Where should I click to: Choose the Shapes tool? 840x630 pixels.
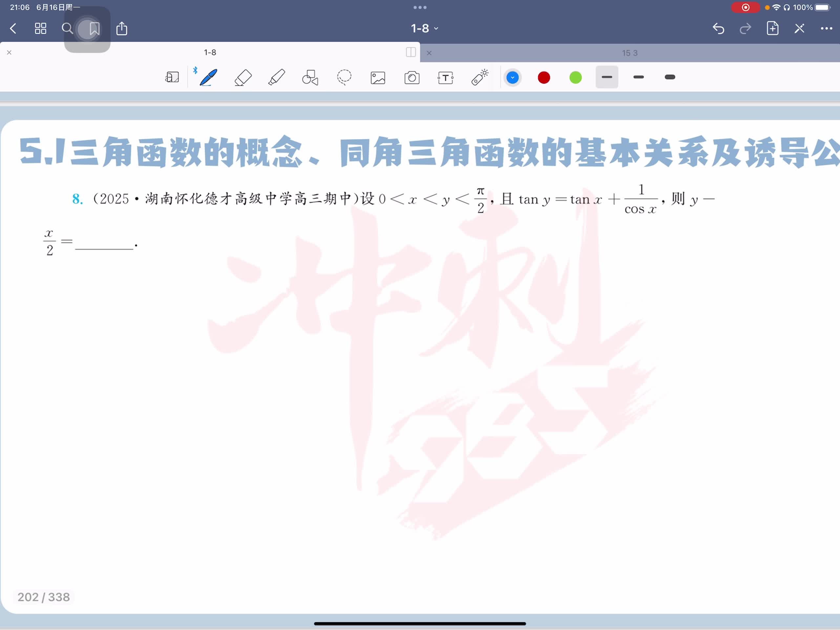(310, 77)
